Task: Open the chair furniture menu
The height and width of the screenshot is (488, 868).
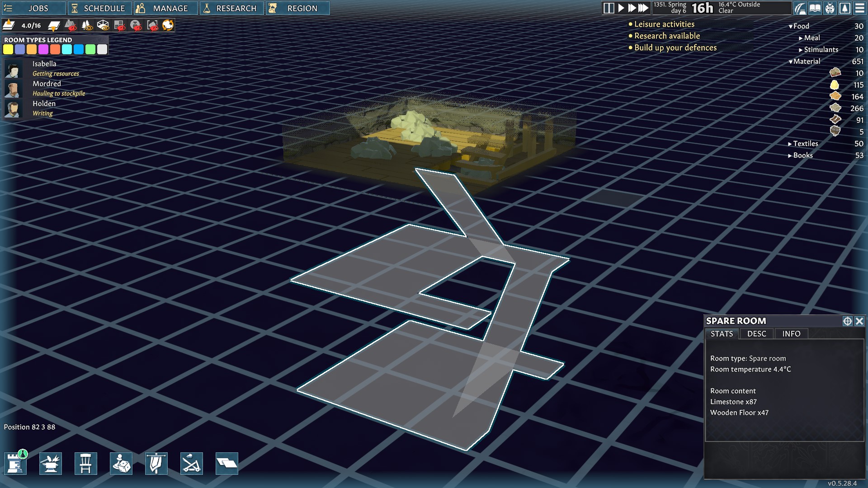Action: coord(86,464)
